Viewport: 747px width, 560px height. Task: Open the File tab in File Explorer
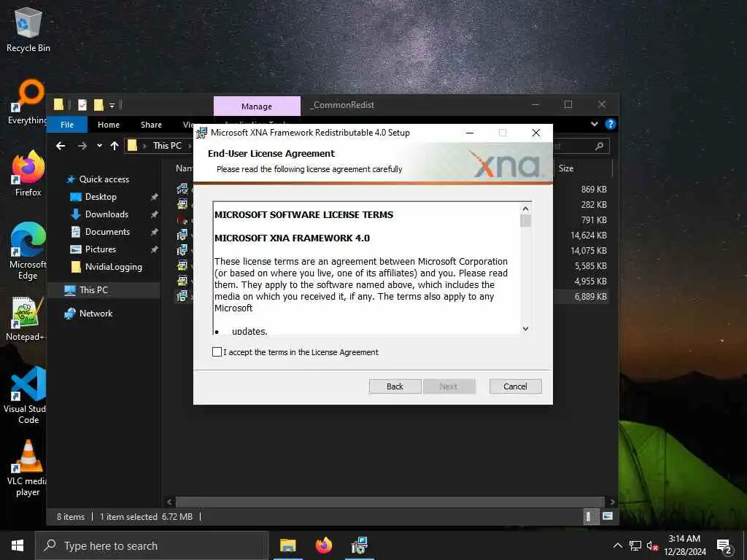[x=67, y=125]
